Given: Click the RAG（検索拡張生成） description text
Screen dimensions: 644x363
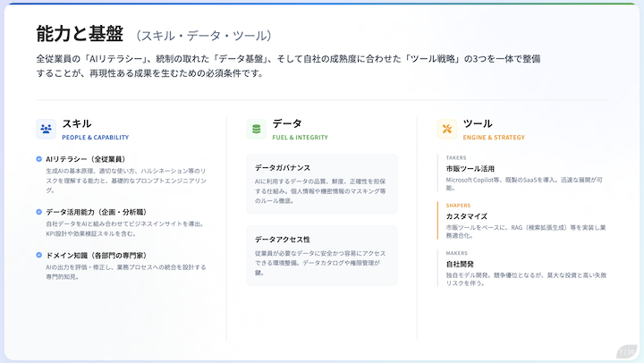Looking at the screenshot, I should (x=526, y=232).
